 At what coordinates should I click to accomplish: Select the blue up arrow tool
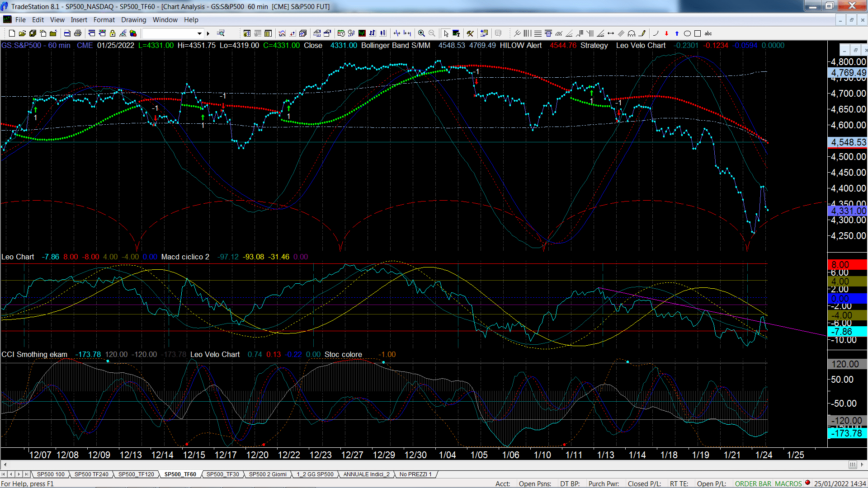[x=677, y=33]
